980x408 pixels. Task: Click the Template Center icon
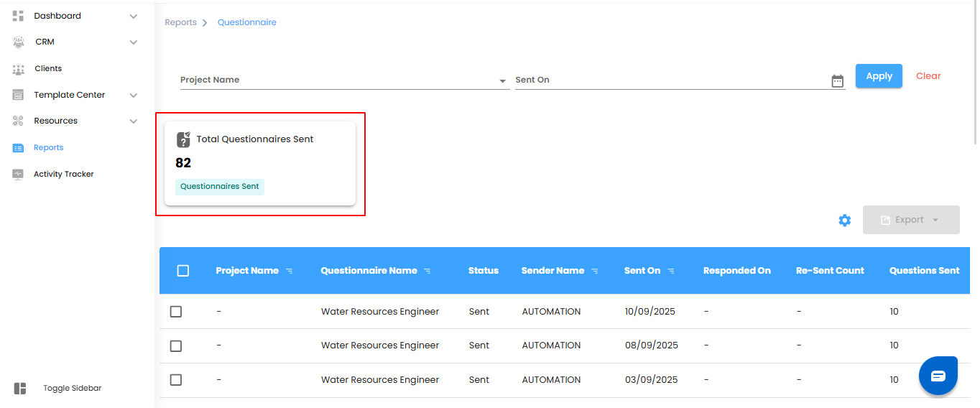click(19, 95)
